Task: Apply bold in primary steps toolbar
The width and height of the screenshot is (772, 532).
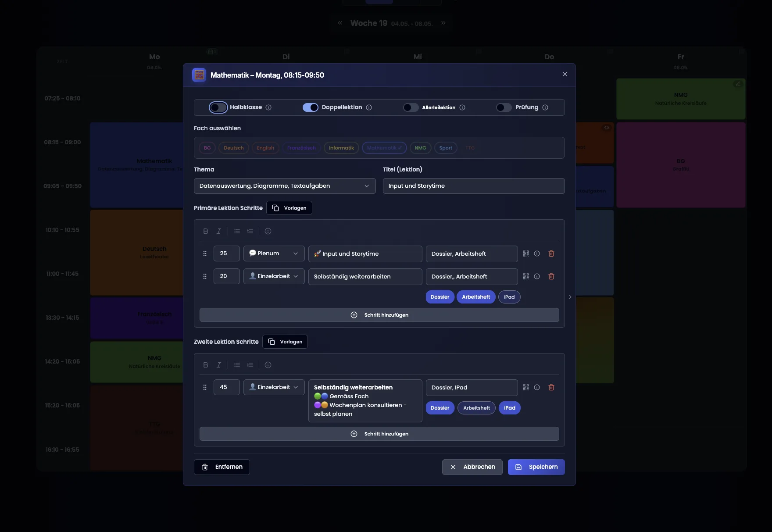Action: [x=206, y=231]
